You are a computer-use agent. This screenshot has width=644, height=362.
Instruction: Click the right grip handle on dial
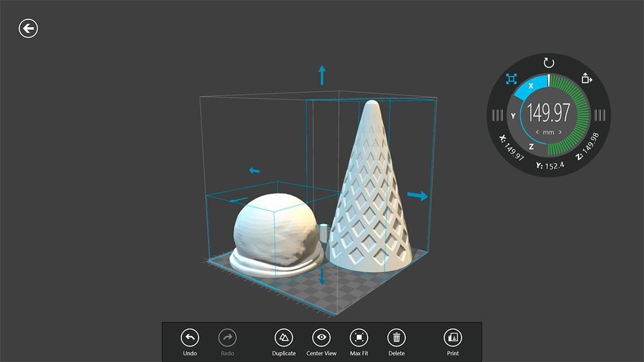(600, 115)
